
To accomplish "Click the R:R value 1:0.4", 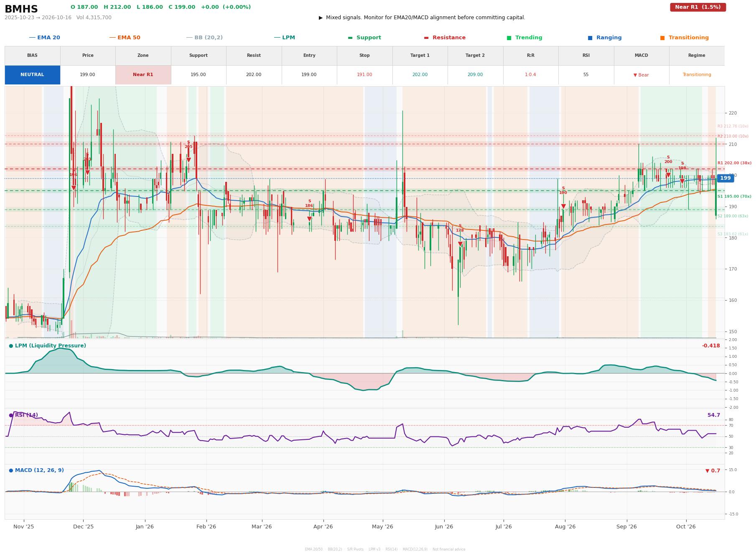I will [x=530, y=75].
